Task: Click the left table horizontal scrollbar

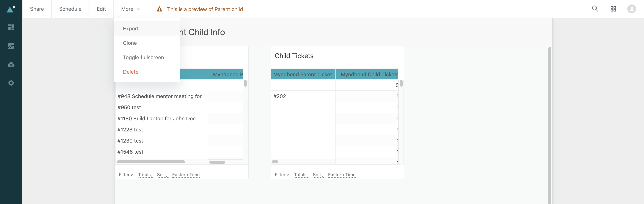Action: [151, 162]
